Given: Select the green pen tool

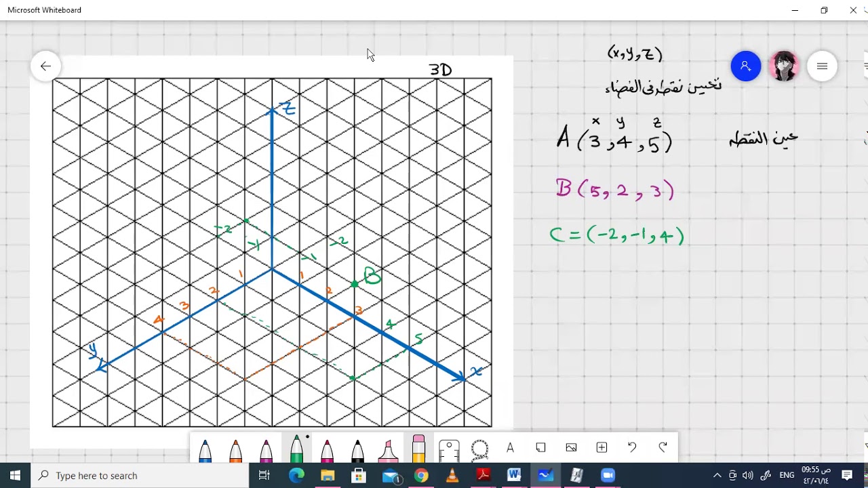Looking at the screenshot, I should (296, 449).
